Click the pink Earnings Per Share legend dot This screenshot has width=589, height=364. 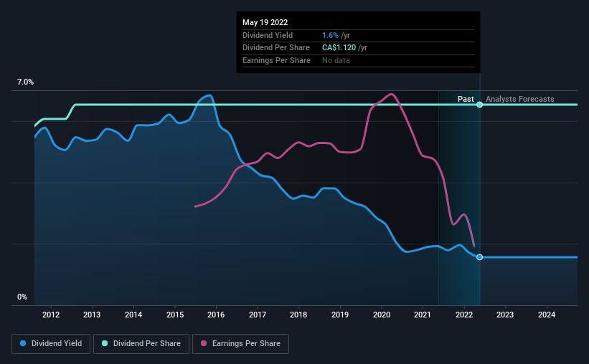point(204,343)
